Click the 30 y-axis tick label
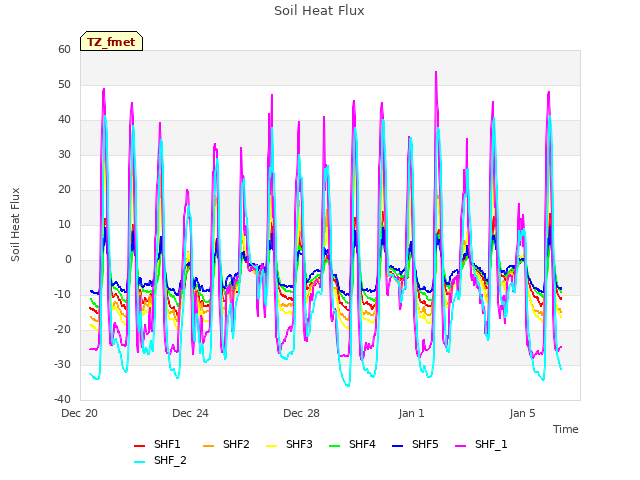 (64, 155)
